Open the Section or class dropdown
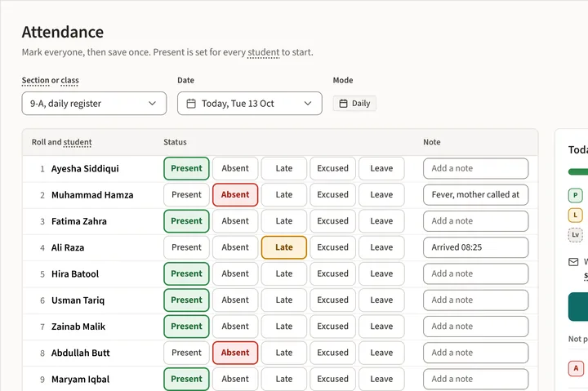Screen dimensions: 588x391 point(94,104)
